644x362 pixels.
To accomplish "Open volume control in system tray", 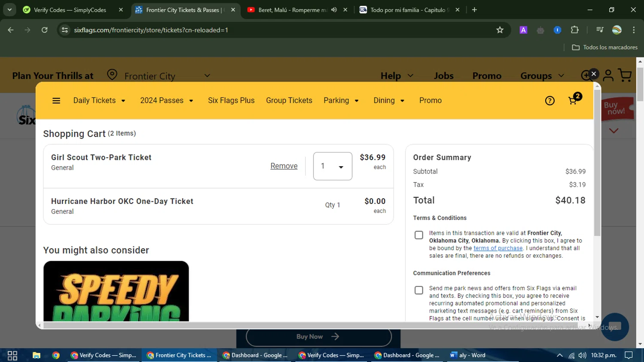I will pos(582,355).
